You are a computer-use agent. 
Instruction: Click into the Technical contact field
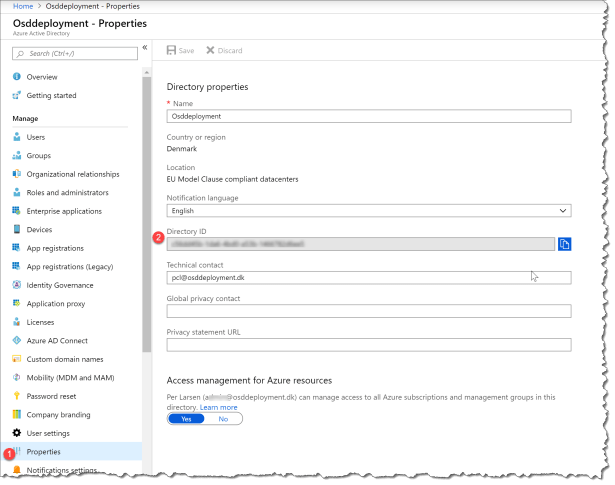coord(368,277)
